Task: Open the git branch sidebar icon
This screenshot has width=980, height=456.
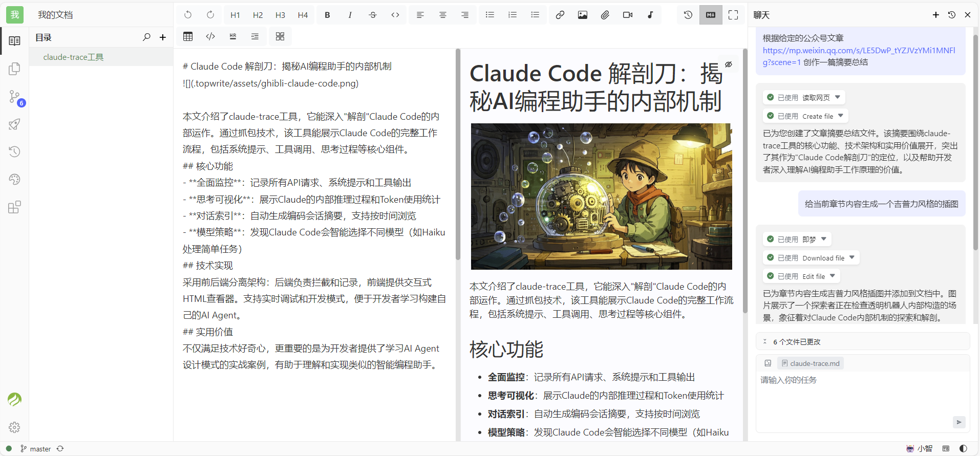Action: tap(15, 97)
